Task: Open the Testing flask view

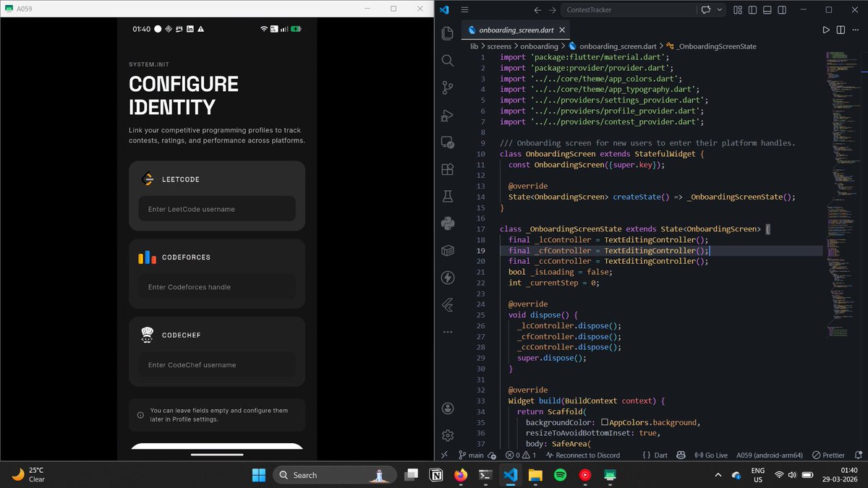Action: pos(447,197)
